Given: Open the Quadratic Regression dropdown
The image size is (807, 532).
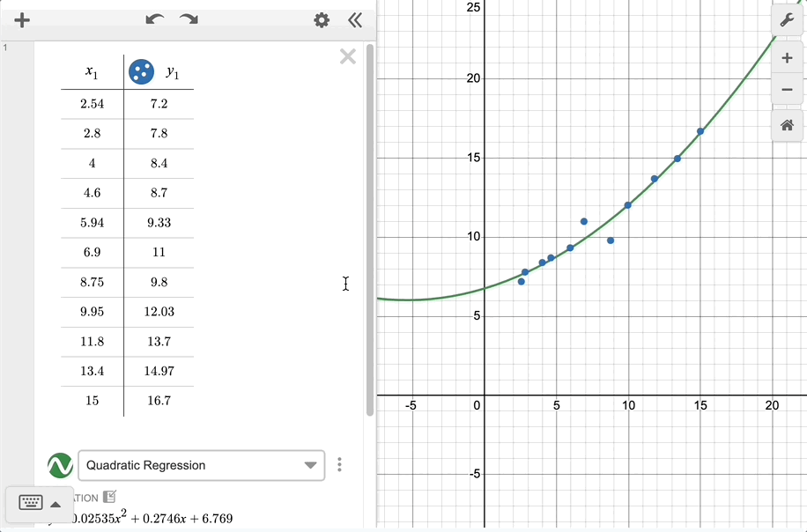Looking at the screenshot, I should [x=201, y=465].
